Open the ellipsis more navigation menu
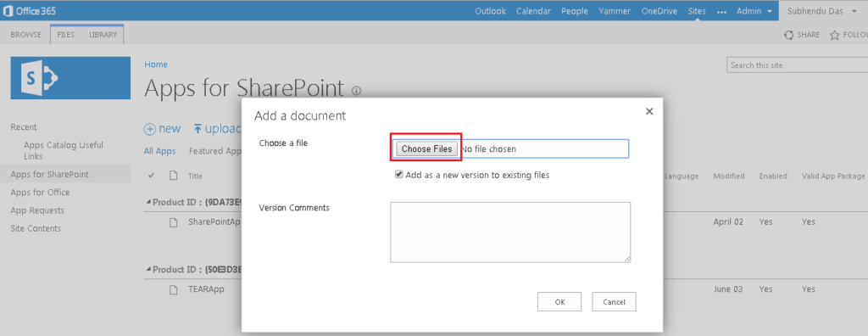868x336 pixels. (x=721, y=11)
